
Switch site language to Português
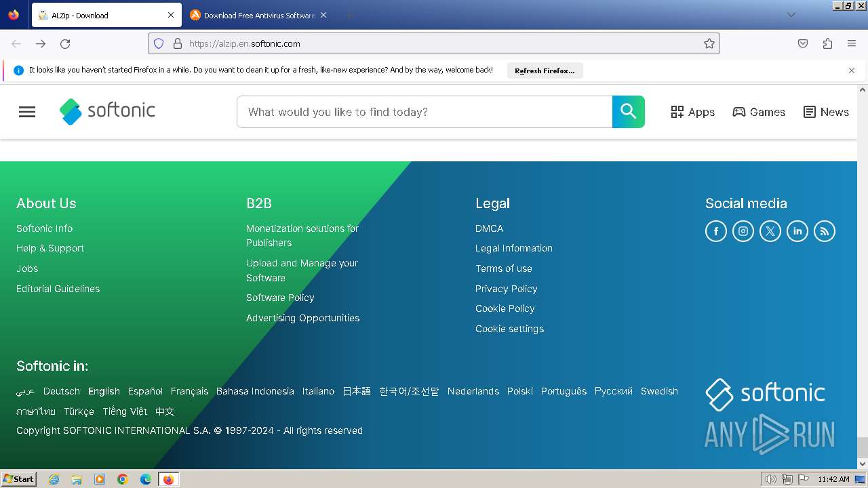pyautogui.click(x=564, y=391)
